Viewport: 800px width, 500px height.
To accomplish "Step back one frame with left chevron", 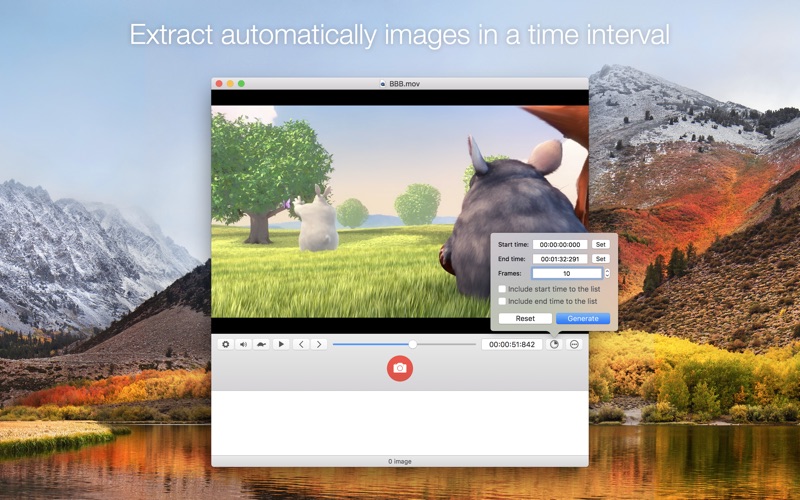I will coord(301,344).
